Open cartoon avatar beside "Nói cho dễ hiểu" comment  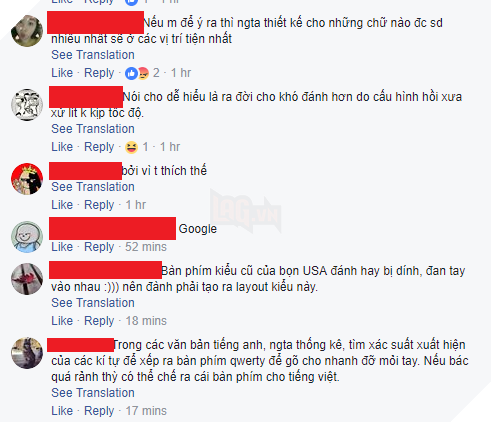(27, 105)
